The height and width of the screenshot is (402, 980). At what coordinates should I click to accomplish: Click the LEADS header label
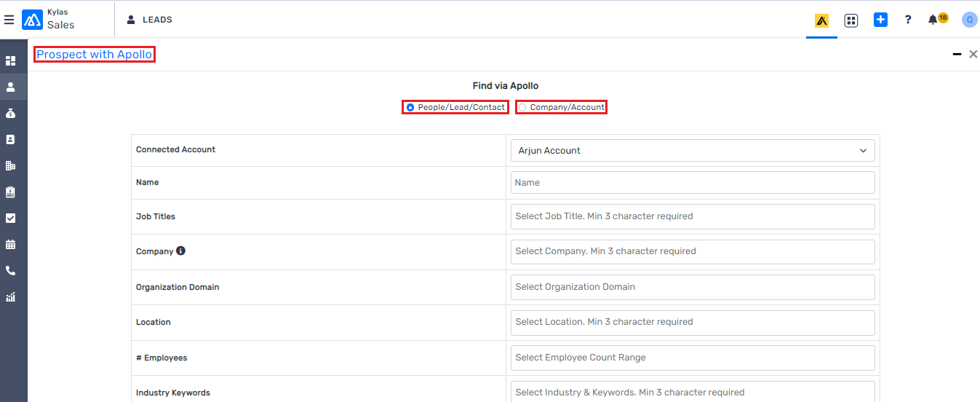point(157,20)
